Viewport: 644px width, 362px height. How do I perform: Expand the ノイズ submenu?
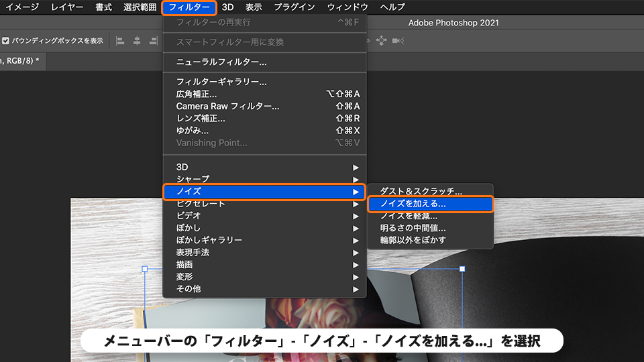264,192
